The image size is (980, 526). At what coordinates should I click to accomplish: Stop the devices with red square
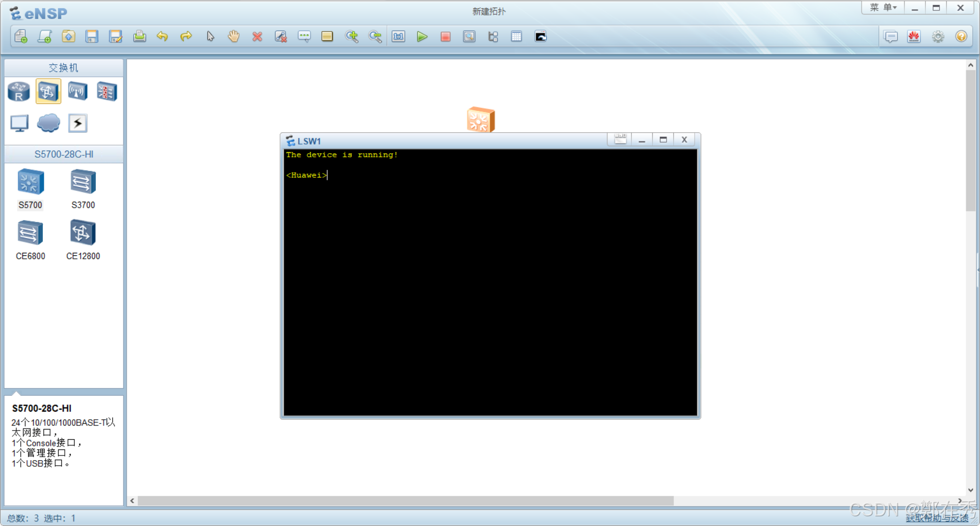[x=446, y=36]
